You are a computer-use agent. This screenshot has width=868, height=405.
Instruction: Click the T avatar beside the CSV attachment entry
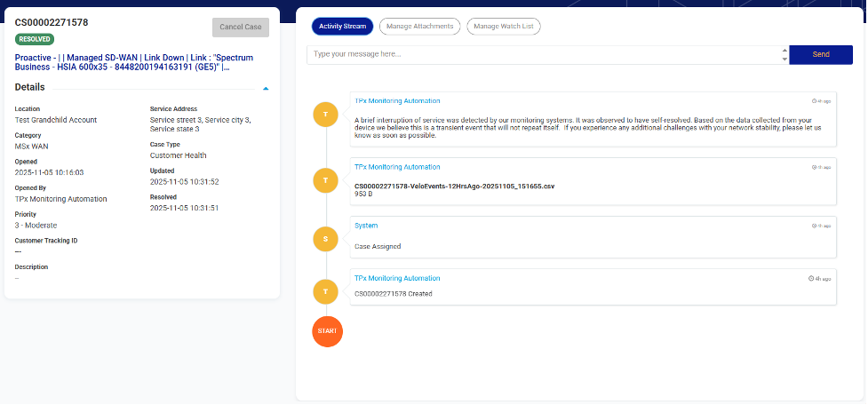327,180
